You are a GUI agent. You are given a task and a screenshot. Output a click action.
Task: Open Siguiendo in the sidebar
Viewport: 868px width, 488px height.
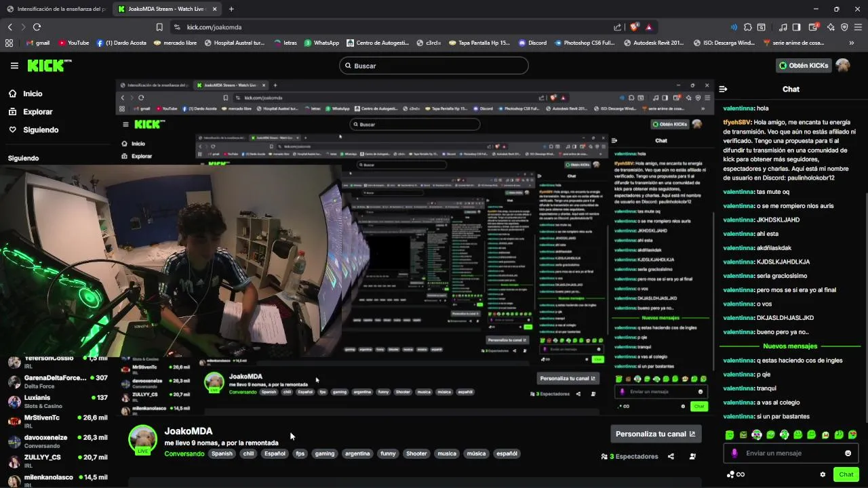click(41, 129)
